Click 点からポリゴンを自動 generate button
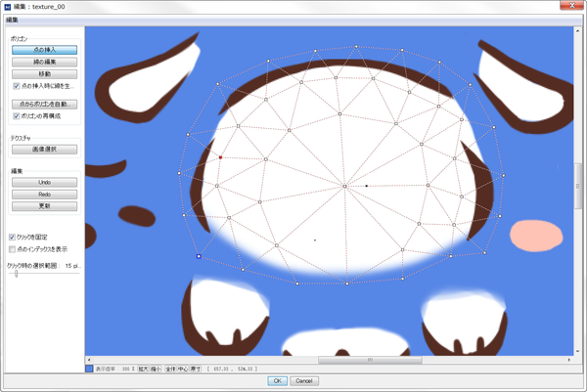587x392 pixels. point(45,104)
